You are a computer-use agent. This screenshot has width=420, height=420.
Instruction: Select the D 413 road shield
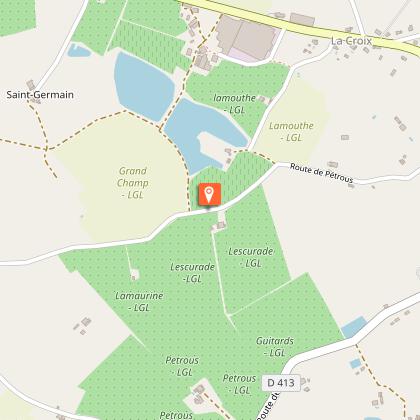tap(281, 382)
